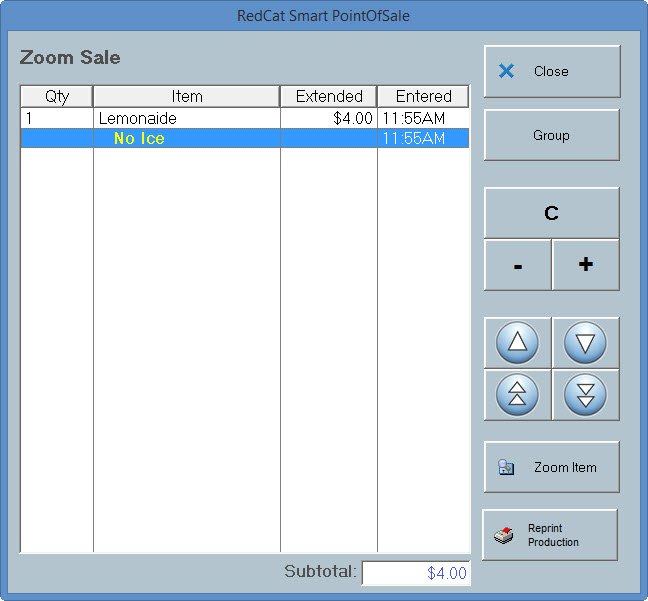
Task: Click the 11:55AM time on Lemonaide row
Action: pyautogui.click(x=414, y=118)
